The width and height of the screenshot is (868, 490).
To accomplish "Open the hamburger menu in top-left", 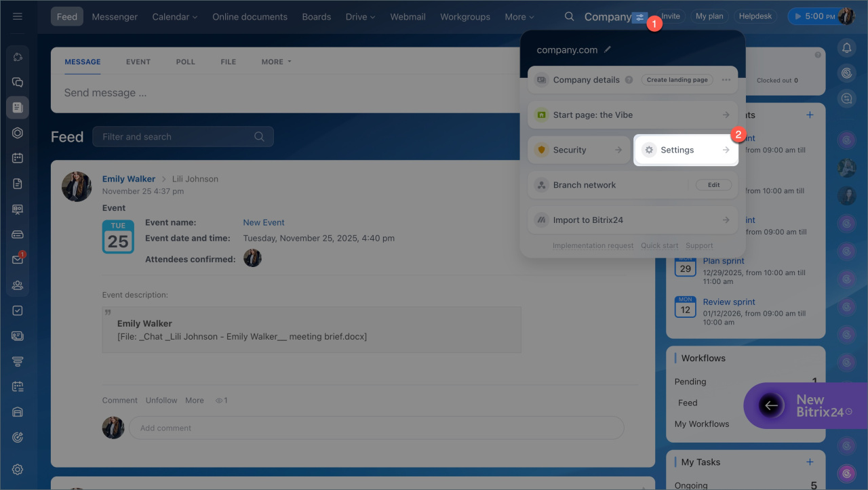I will click(18, 16).
